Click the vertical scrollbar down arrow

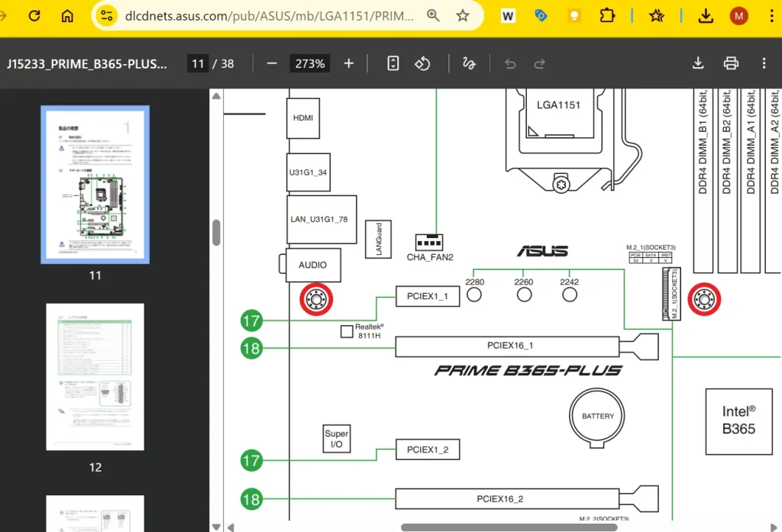(x=216, y=527)
